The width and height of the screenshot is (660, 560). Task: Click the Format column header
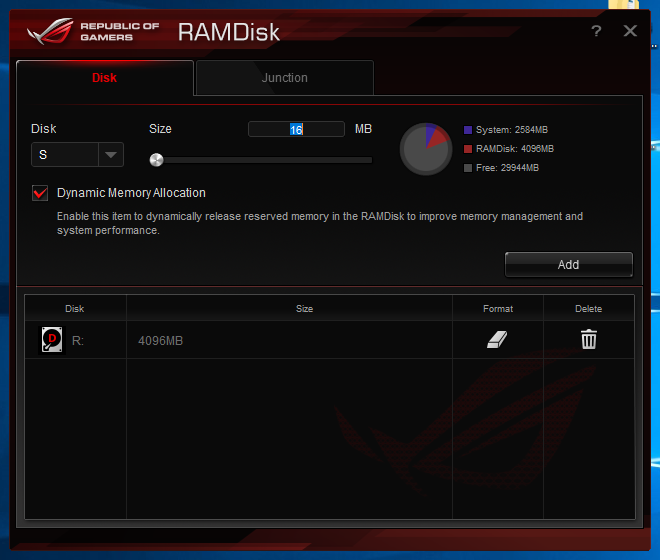(498, 309)
